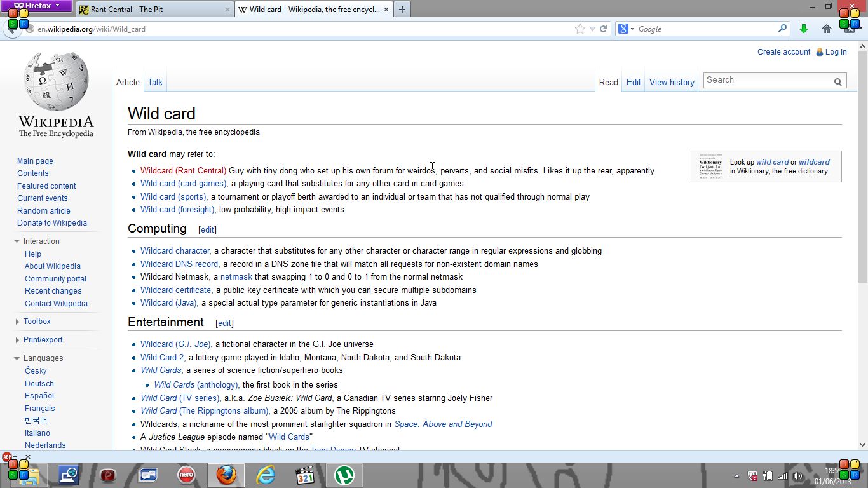Viewport: 868px width, 488px height.
Task: Click into the Wikipedia Search field
Action: [x=767, y=80]
